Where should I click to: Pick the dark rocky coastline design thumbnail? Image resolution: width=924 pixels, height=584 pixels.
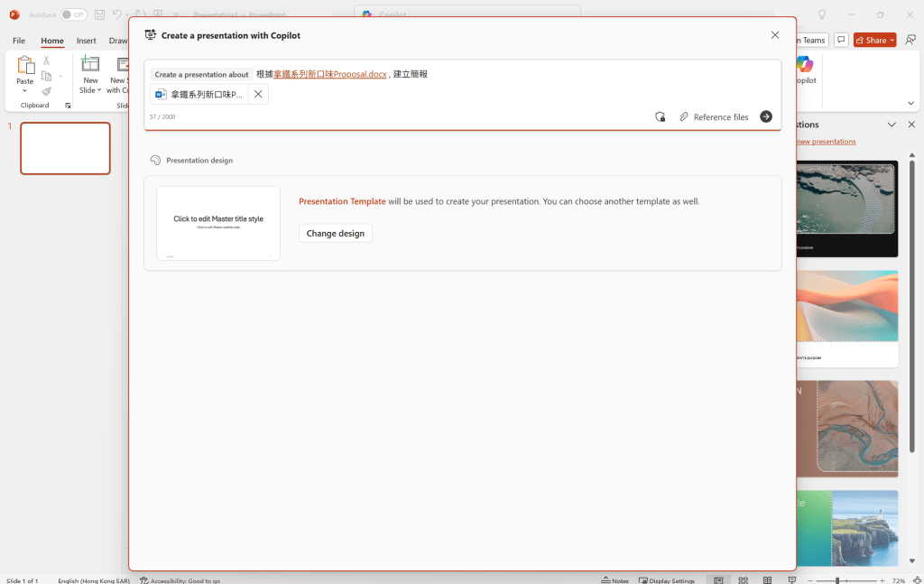[x=846, y=209]
